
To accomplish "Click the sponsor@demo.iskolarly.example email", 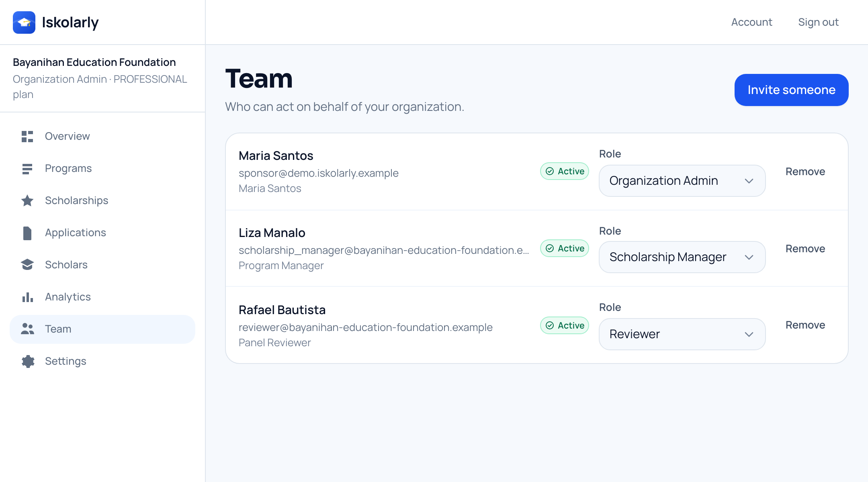I will [x=319, y=173].
